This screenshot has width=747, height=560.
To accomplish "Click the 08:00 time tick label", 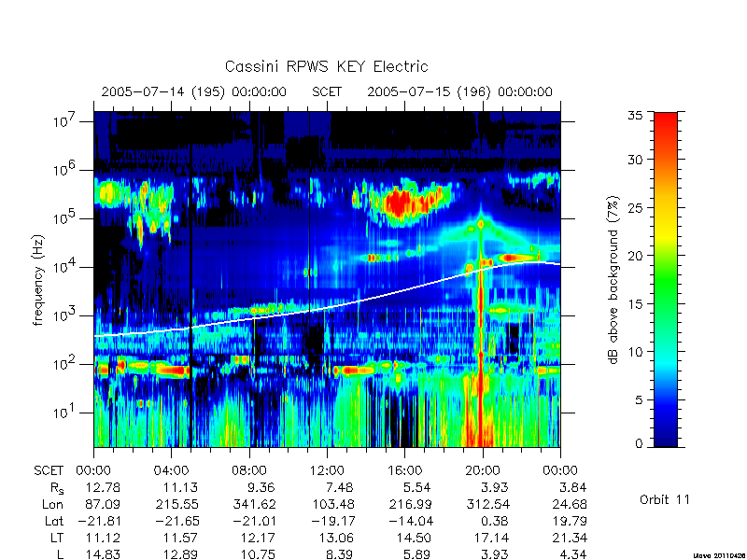I will 249,470.
